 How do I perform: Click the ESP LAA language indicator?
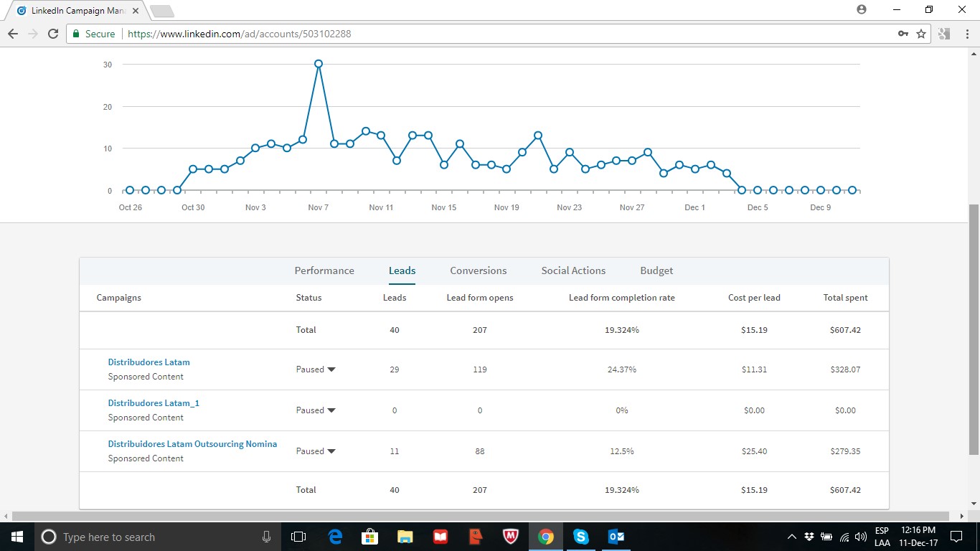(882, 537)
